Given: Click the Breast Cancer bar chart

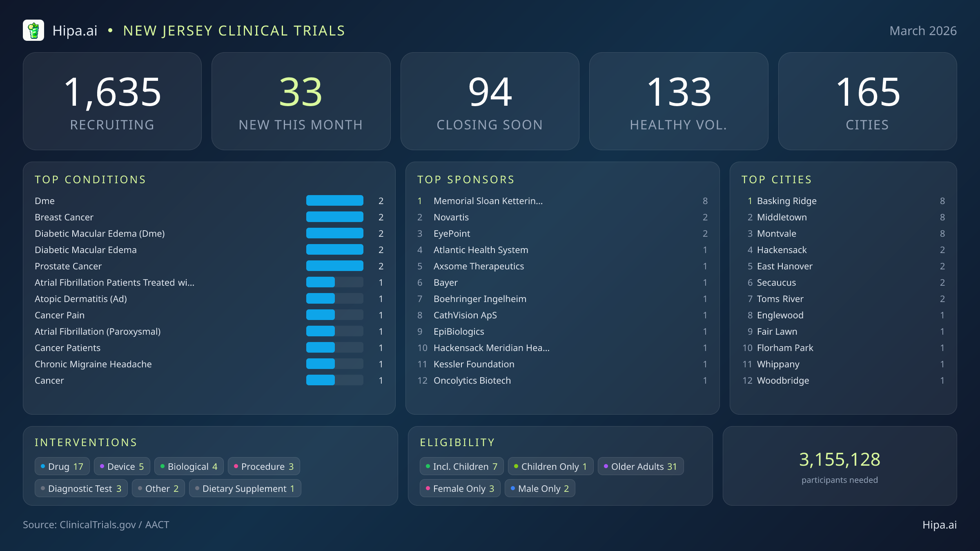Looking at the screenshot, I should coord(334,217).
